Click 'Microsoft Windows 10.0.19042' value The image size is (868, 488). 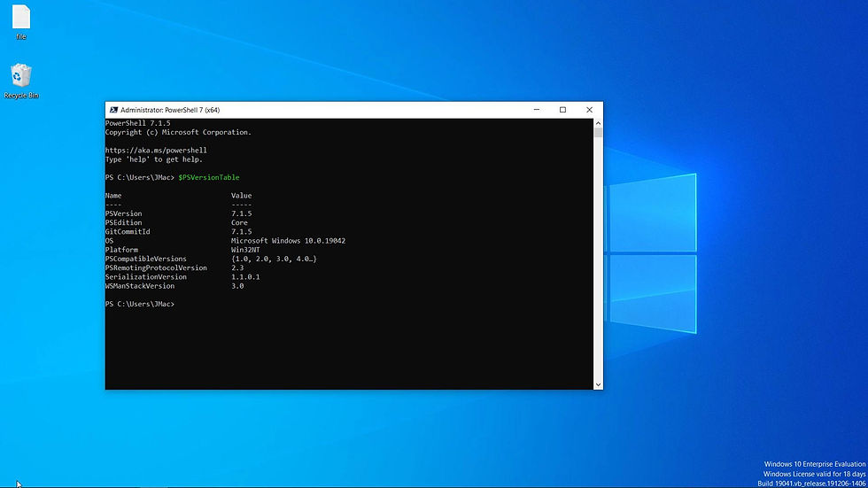288,241
